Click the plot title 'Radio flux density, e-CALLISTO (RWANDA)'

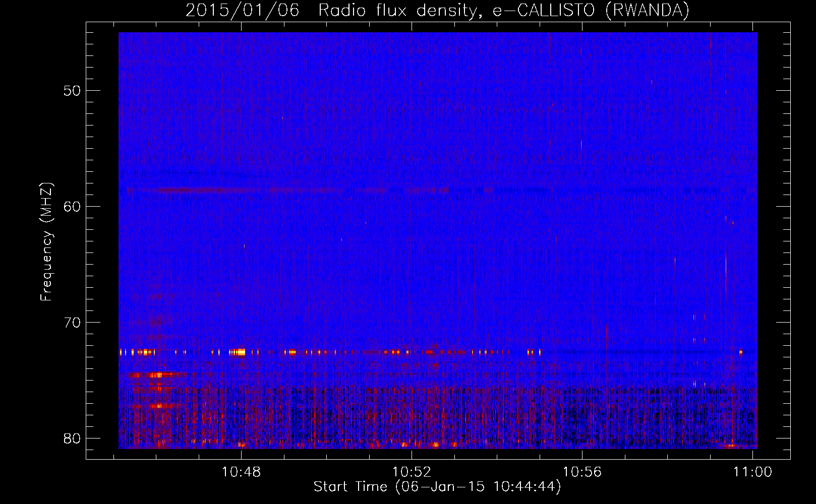tap(504, 11)
